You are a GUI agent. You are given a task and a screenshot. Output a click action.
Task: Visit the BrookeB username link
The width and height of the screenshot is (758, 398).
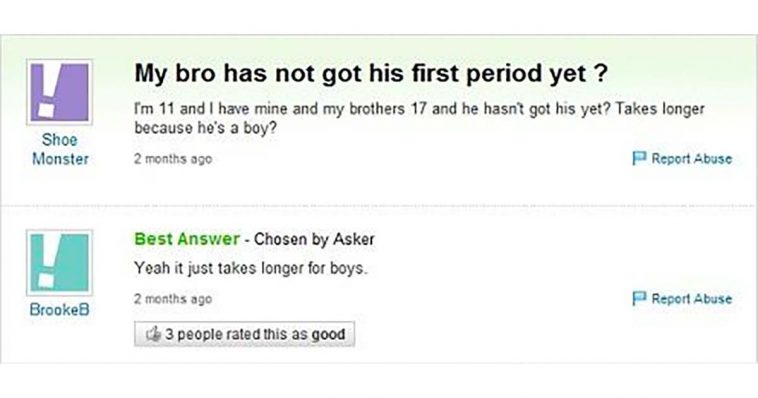pyautogui.click(x=59, y=309)
